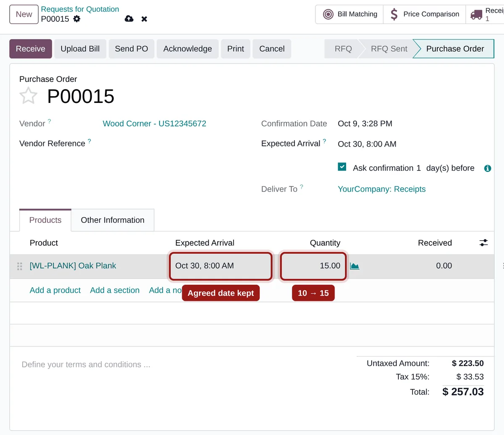This screenshot has height=435, width=504.
Task: Open the info icon beside day(s) before
Action: click(487, 168)
